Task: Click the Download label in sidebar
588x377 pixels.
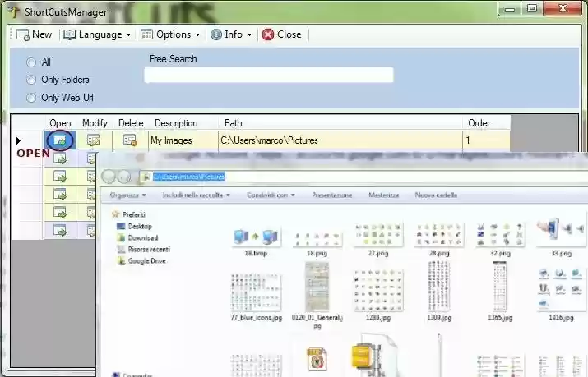Action: (143, 237)
